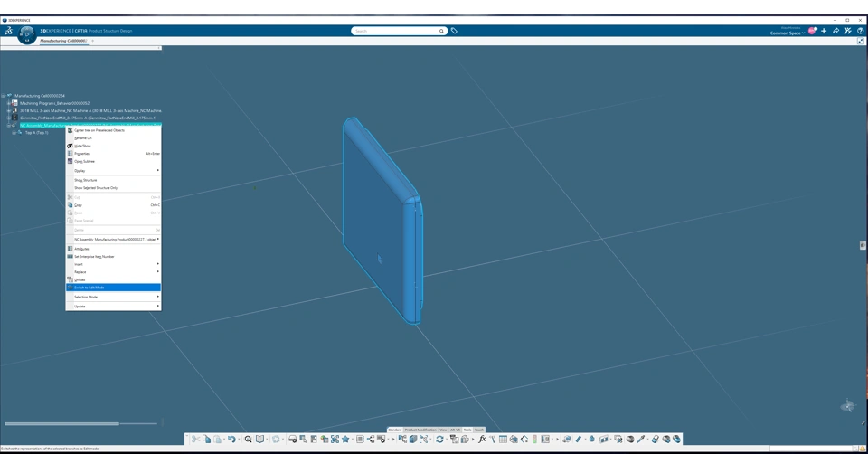Expand the Manufacturing Program tree node

[x=9, y=103]
